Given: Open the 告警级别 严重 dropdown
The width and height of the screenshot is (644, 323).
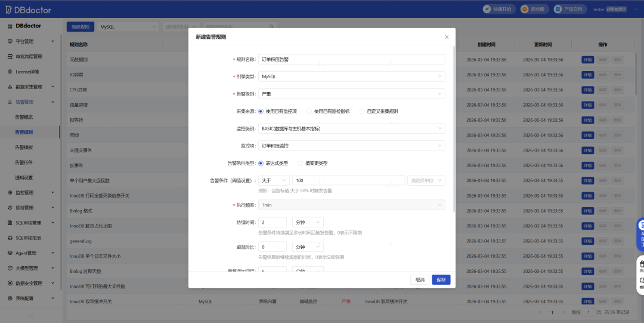Looking at the screenshot, I should tap(352, 94).
